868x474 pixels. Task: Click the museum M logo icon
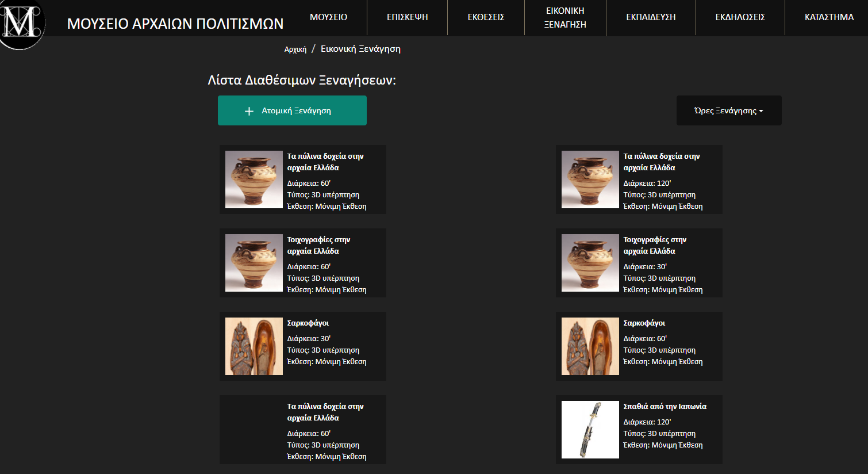22,23
